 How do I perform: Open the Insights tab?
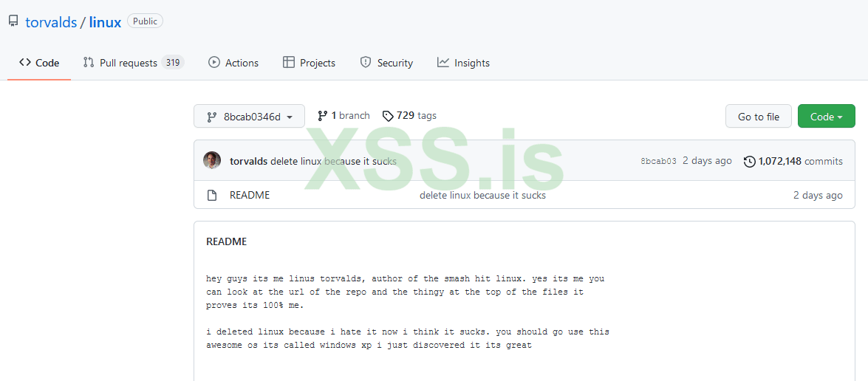pyautogui.click(x=463, y=63)
